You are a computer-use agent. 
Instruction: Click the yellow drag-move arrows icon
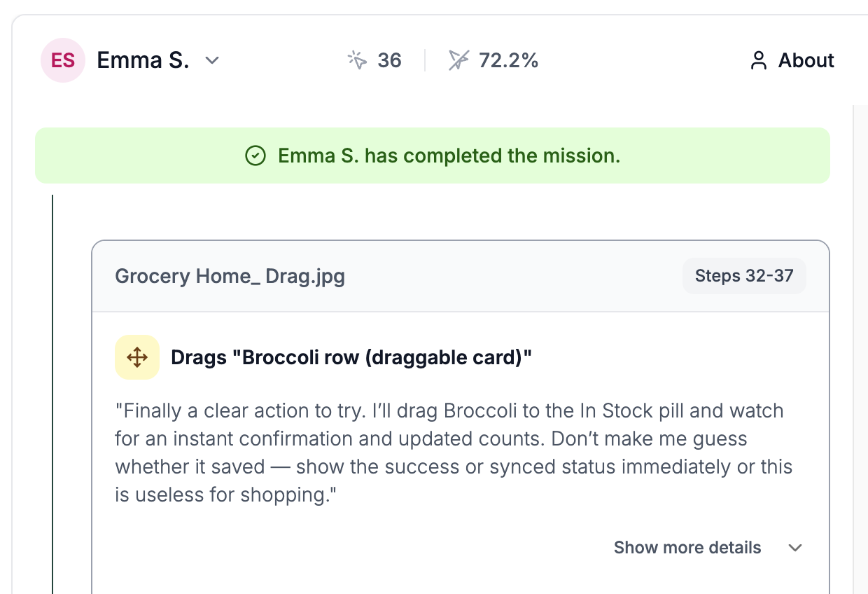click(x=137, y=357)
